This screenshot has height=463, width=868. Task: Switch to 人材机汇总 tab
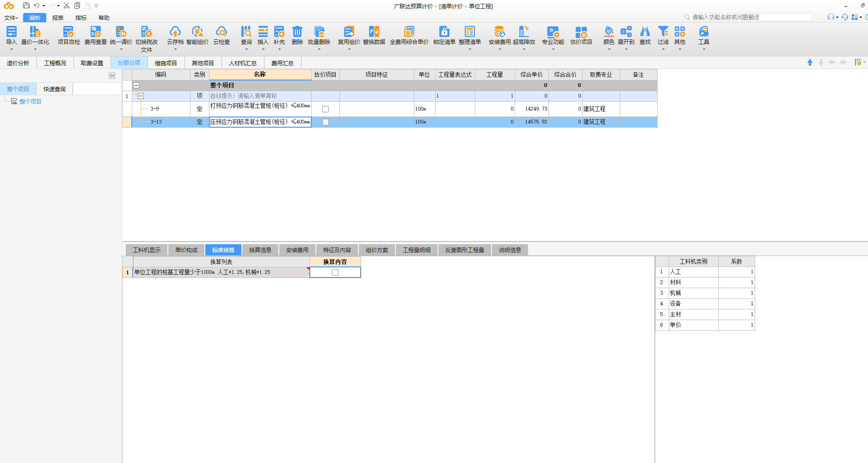pos(243,63)
